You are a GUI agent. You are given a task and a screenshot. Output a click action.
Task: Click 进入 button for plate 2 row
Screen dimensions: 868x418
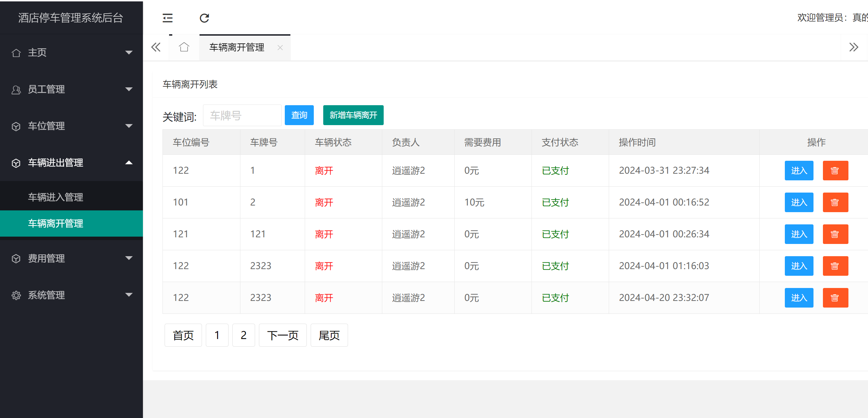click(799, 202)
